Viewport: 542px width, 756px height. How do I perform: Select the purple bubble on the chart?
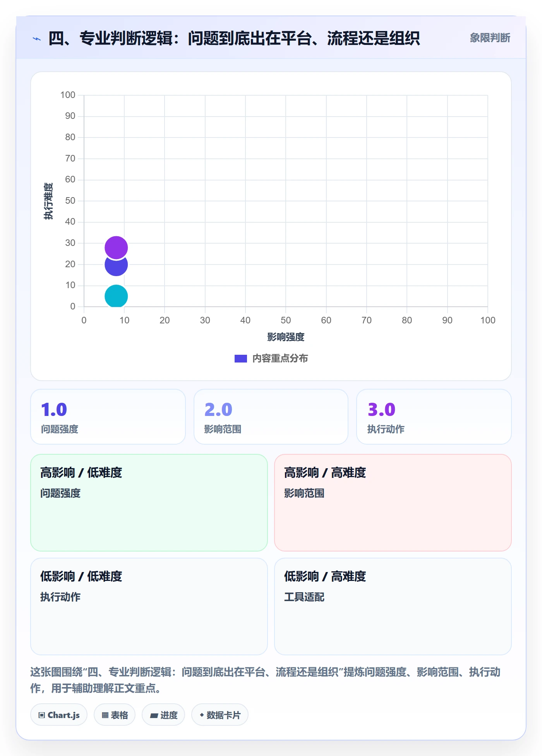(x=116, y=247)
